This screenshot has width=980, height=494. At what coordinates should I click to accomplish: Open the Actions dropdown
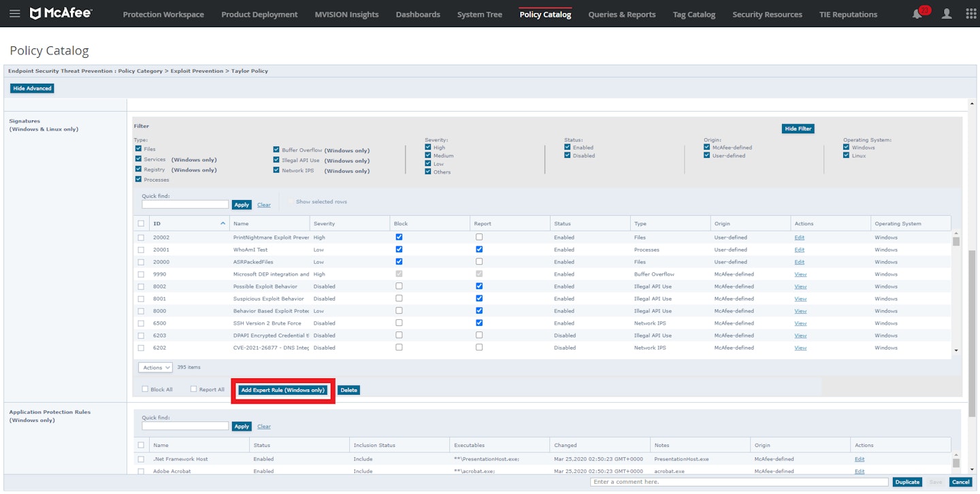156,367
